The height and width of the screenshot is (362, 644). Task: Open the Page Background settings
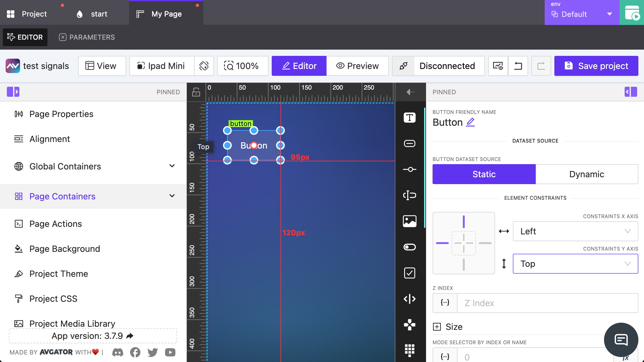coord(65,249)
